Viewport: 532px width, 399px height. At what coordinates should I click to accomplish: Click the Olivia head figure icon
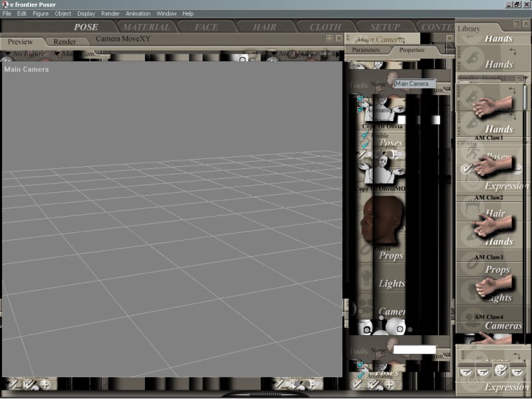pyautogui.click(x=382, y=219)
